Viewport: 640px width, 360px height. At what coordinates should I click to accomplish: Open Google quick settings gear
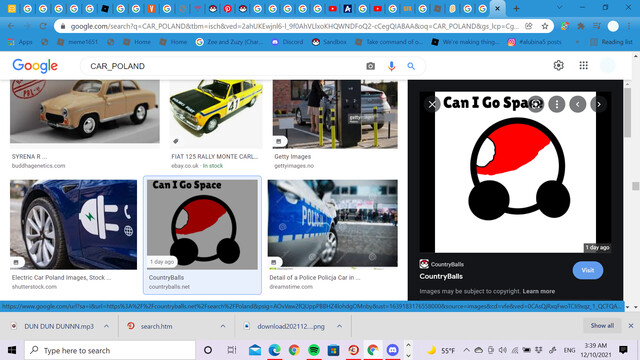point(558,65)
